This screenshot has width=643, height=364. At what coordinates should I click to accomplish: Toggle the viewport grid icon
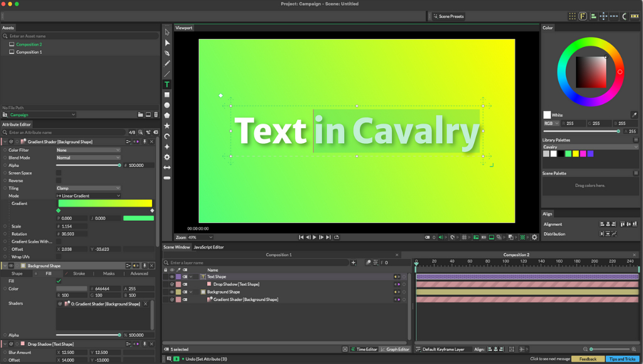click(464, 237)
